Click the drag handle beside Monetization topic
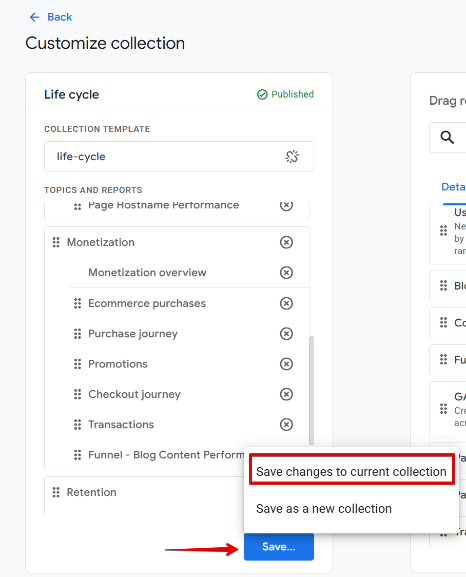The height and width of the screenshot is (577, 466). click(56, 242)
